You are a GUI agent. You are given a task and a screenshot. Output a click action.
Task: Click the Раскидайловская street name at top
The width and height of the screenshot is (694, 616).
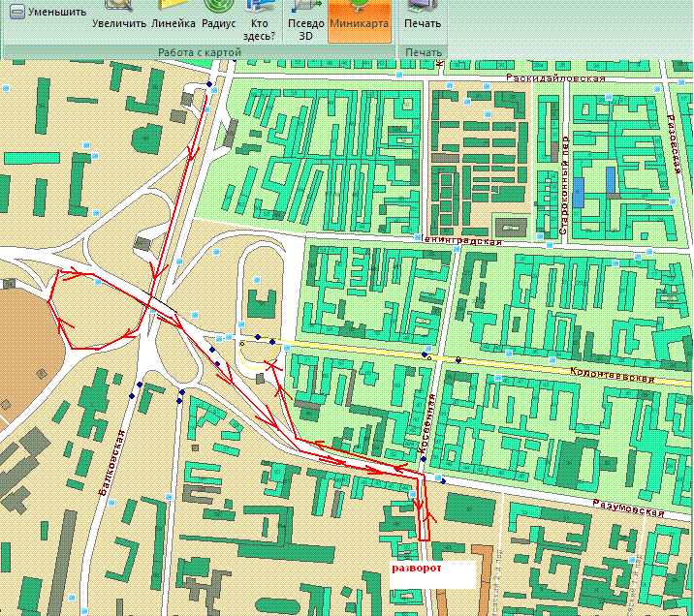[x=555, y=78]
